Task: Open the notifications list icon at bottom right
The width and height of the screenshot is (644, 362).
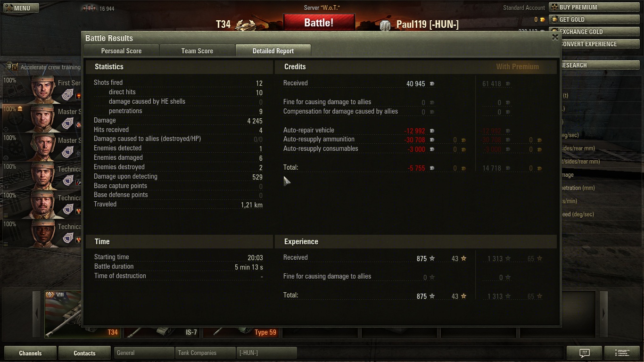Action: [623, 353]
